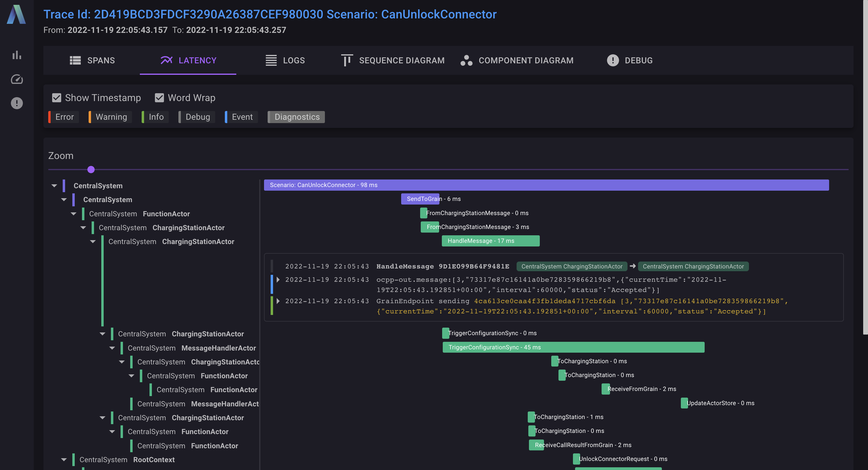Screen dimensions: 868x470
Task: Open the speedometer gauge sidebar icon
Action: tap(17, 79)
